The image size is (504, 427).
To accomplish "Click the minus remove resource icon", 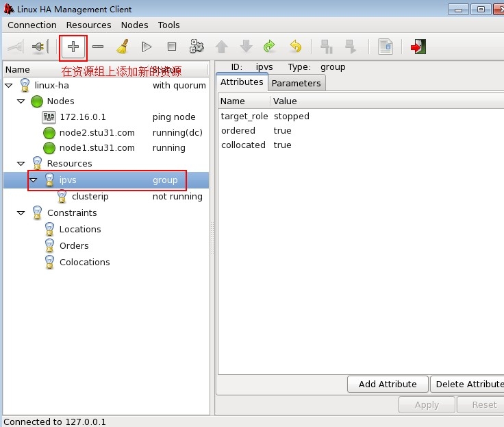I will (x=98, y=47).
